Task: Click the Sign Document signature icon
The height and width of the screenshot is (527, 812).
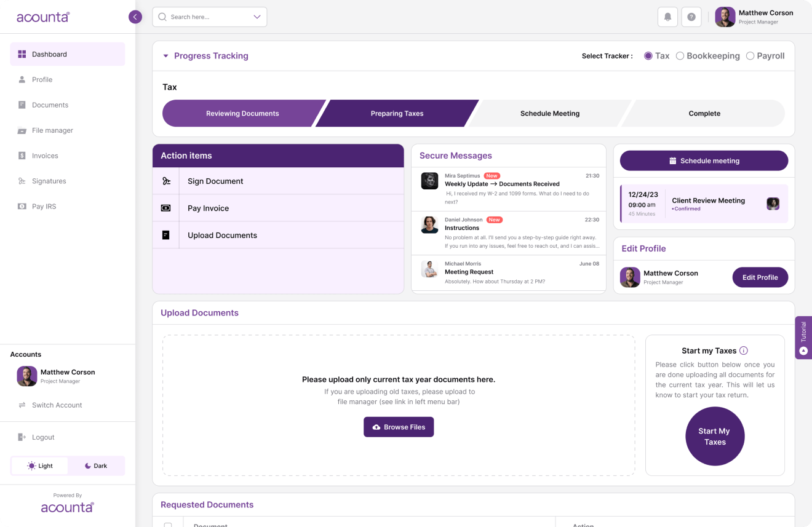Action: (166, 181)
